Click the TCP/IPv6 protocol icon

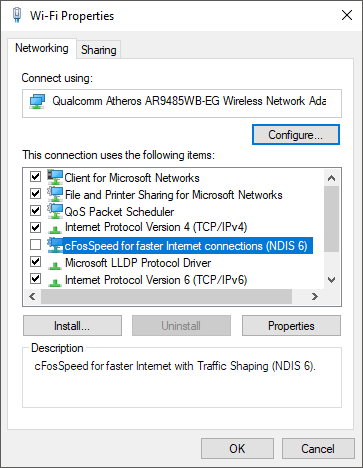click(x=55, y=282)
